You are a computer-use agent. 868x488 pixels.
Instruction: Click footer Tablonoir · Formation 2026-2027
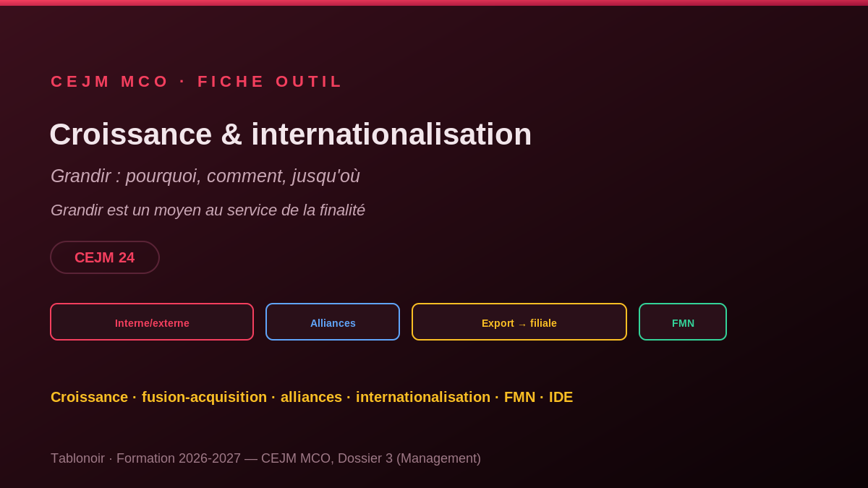click(x=145, y=458)
